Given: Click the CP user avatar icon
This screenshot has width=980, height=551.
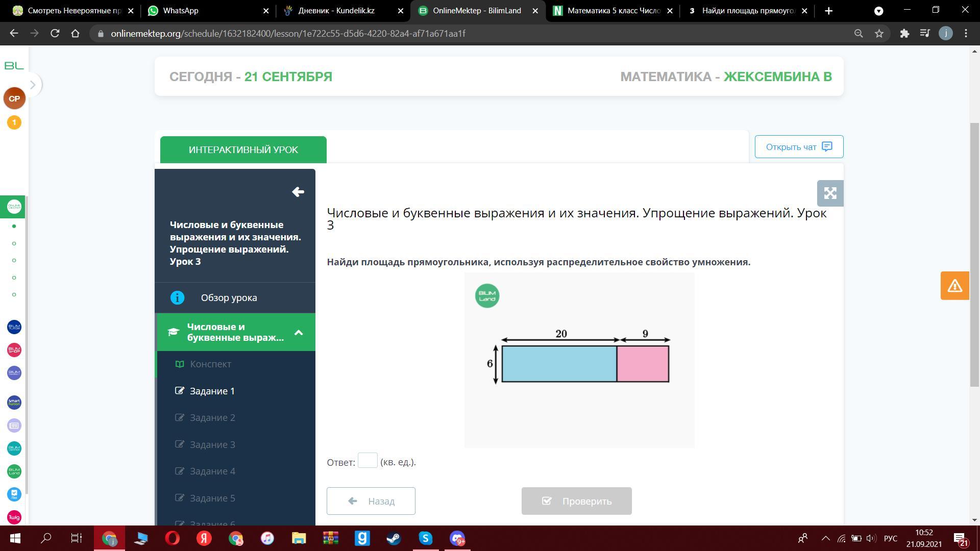Looking at the screenshot, I should 14,98.
